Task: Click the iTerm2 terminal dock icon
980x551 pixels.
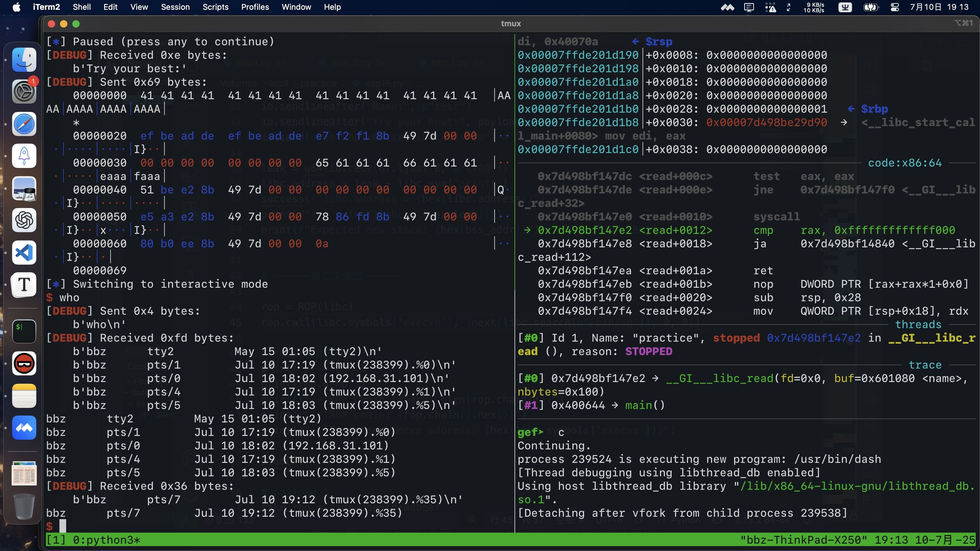Action: tap(24, 331)
